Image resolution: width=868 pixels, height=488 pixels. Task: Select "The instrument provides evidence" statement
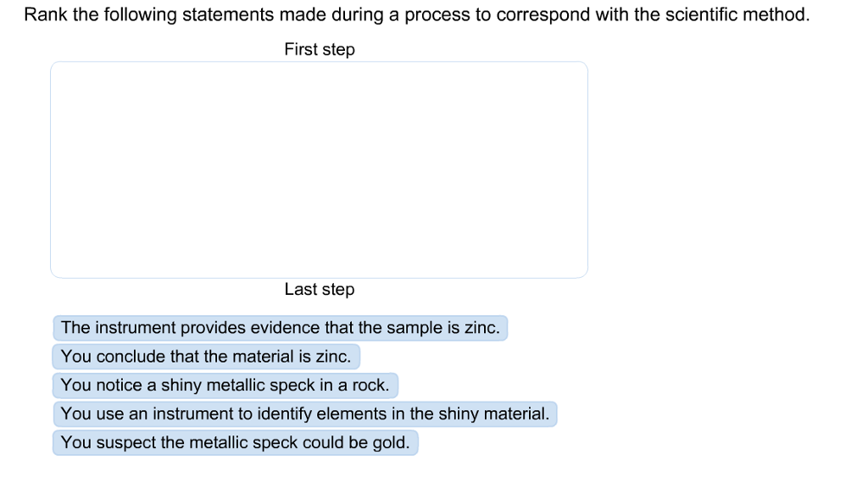pyautogui.click(x=280, y=328)
